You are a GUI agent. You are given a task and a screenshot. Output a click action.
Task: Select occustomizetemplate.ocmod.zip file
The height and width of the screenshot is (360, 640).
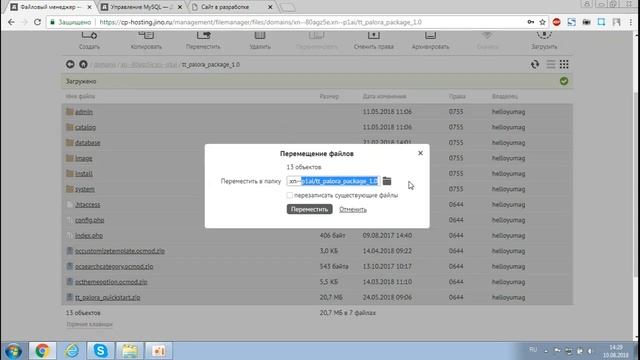click(120, 251)
